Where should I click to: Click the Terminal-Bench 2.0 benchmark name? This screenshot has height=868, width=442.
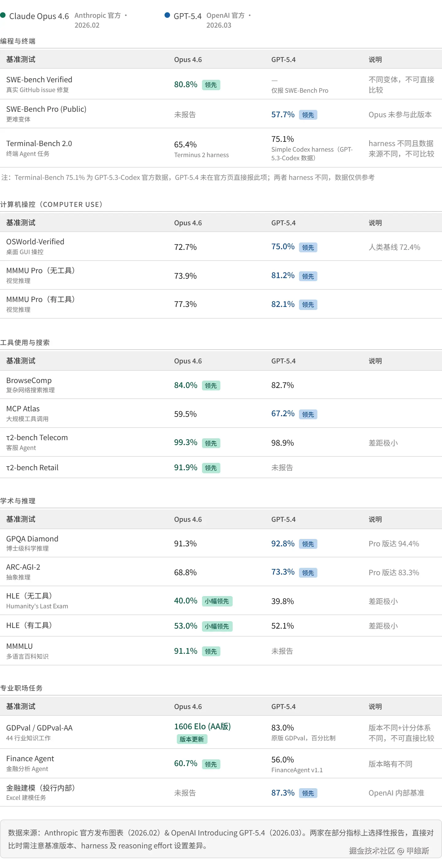(39, 144)
